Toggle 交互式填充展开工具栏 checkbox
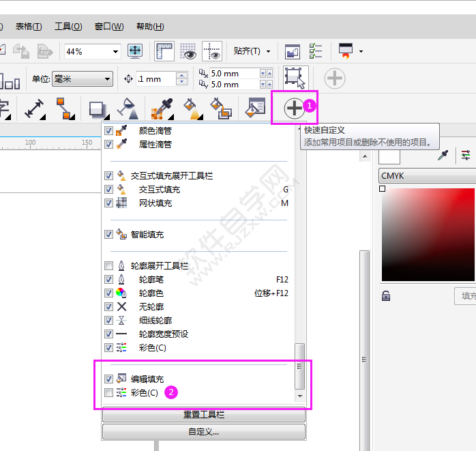This screenshot has height=451, width=476. pyautogui.click(x=108, y=175)
